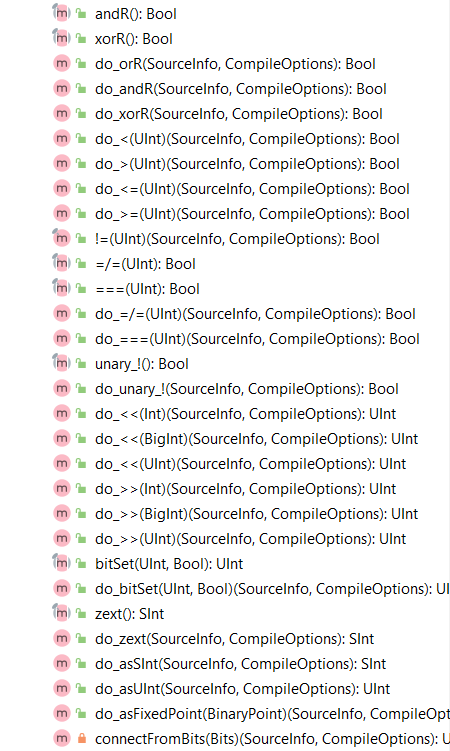The image size is (450, 751).
Task: Select the unary_!(): Bool method
Action: coord(142,364)
